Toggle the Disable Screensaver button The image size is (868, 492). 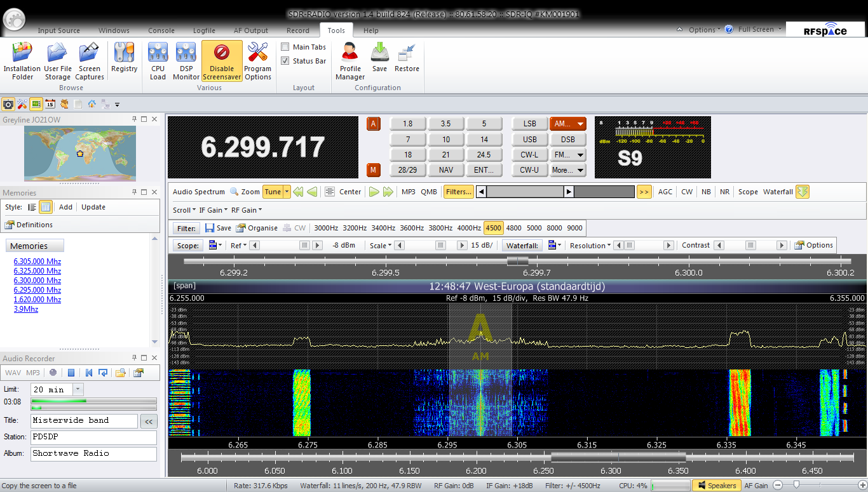coord(222,61)
